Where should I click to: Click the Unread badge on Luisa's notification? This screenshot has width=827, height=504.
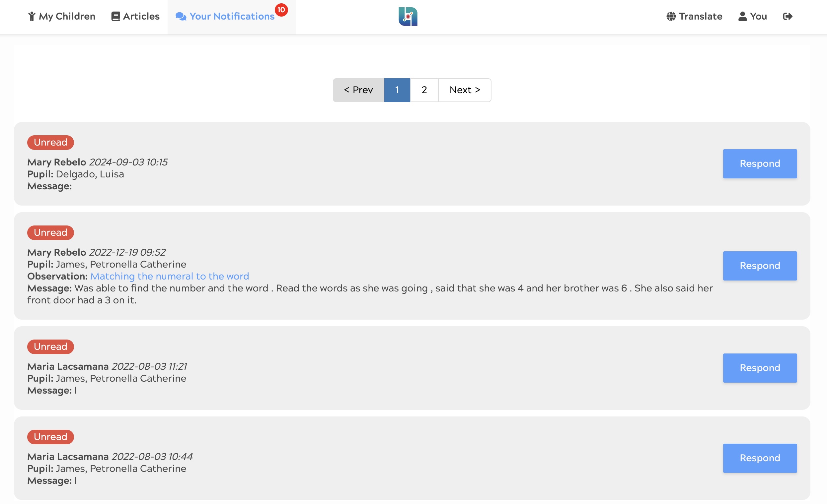50,142
